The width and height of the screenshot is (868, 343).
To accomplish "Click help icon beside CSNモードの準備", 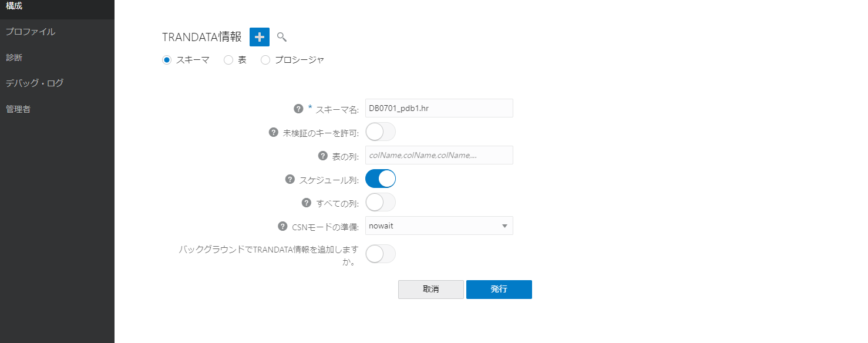I will click(x=282, y=226).
